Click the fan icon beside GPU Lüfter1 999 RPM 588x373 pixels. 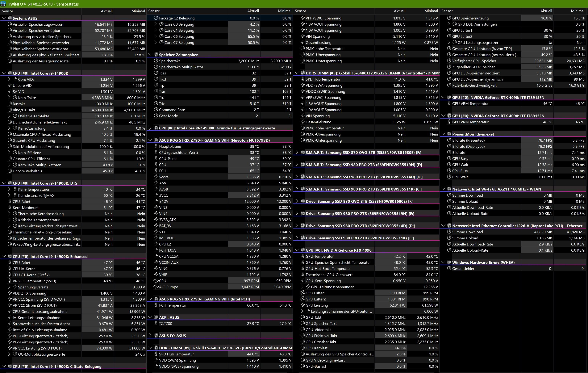coord(302,293)
